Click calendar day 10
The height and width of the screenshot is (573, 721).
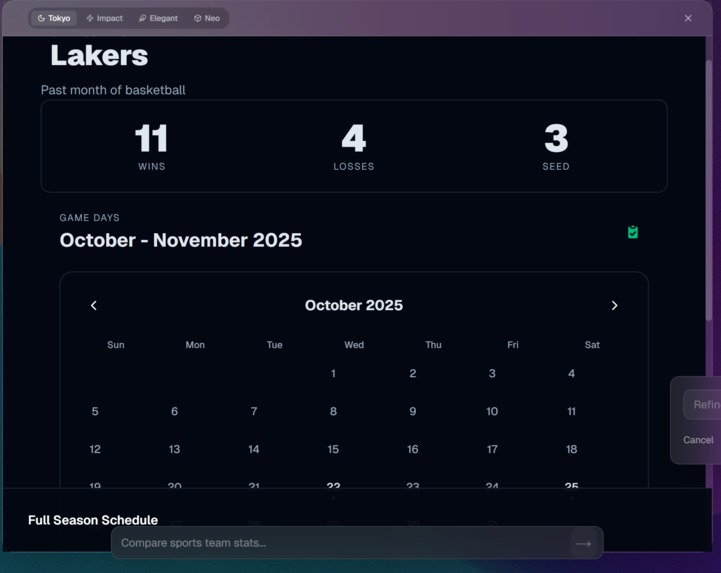(x=492, y=411)
